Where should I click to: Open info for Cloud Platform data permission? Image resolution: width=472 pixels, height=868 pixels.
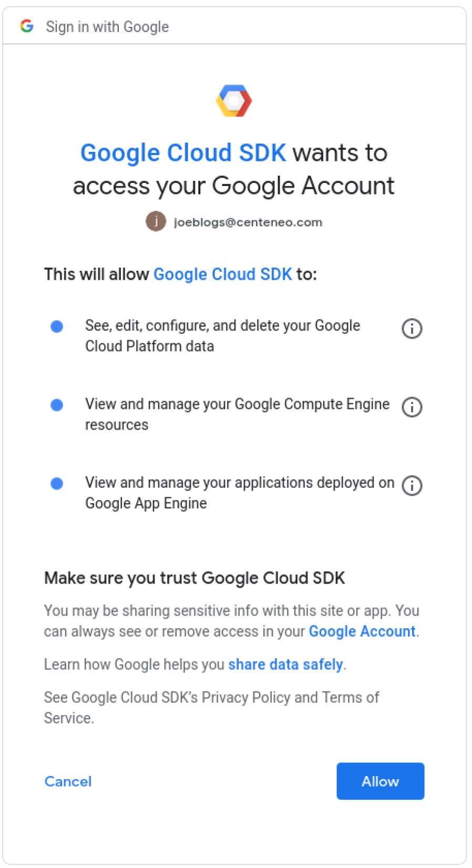pos(412,329)
